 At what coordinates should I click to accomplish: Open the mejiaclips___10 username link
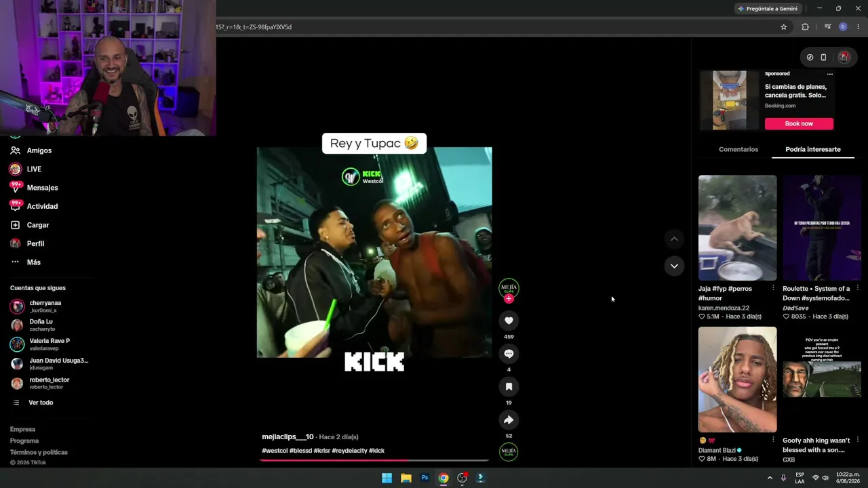(x=288, y=437)
